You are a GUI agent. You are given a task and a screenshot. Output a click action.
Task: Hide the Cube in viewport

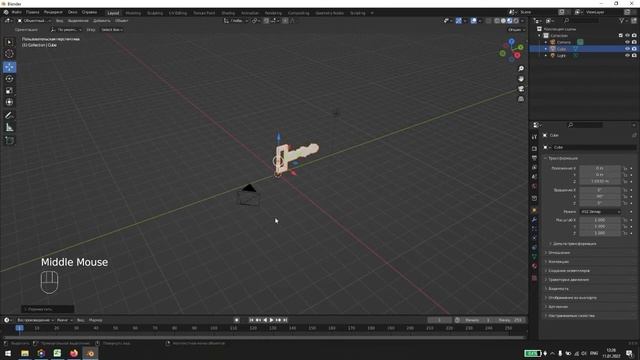coord(627,49)
